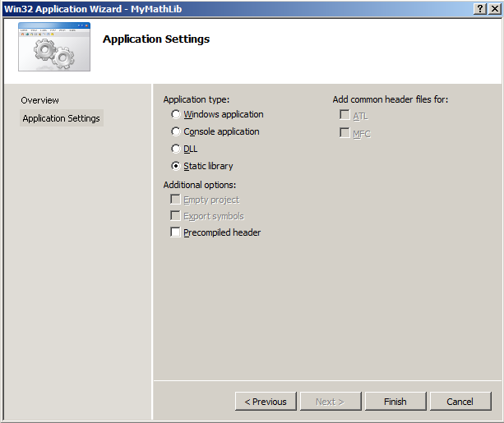Screen dimensions: 504x423
Task: Click the Application Settings heading text
Action: point(156,39)
